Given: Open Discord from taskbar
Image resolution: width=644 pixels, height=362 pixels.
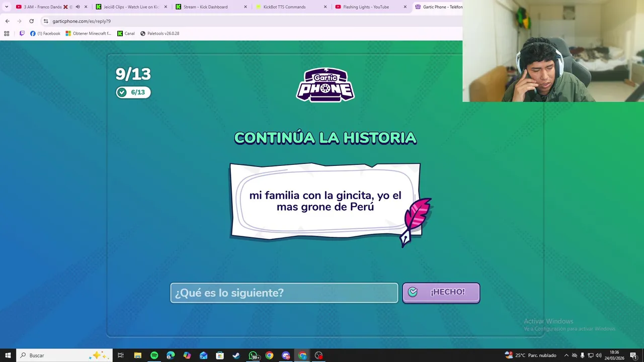Looking at the screenshot, I should (286, 355).
